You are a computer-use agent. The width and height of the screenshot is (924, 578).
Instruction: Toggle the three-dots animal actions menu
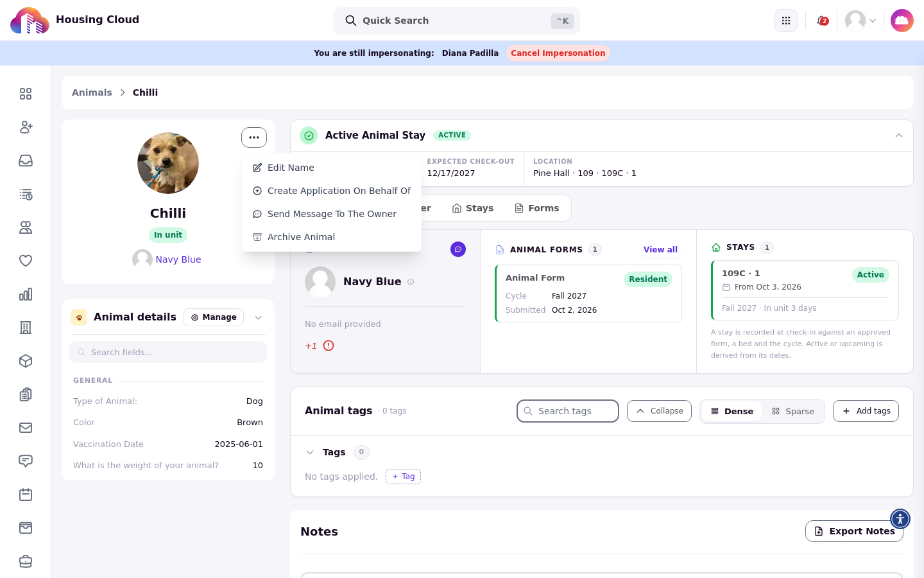tap(254, 137)
